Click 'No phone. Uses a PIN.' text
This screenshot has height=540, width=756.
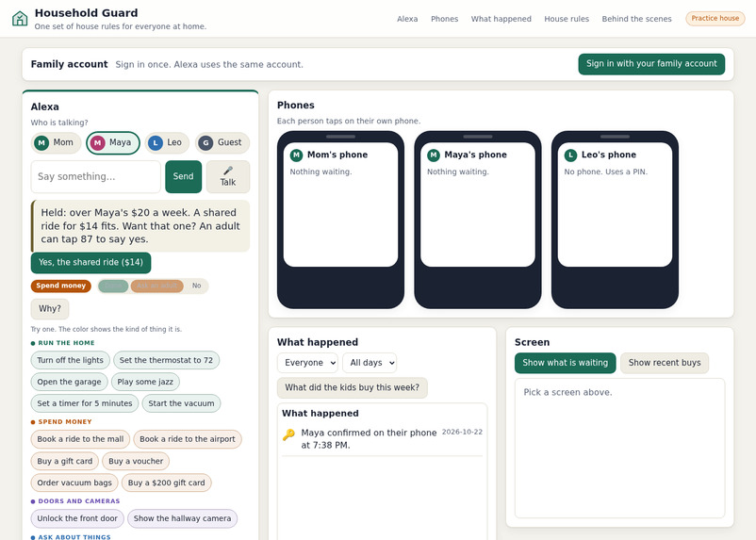coord(605,172)
